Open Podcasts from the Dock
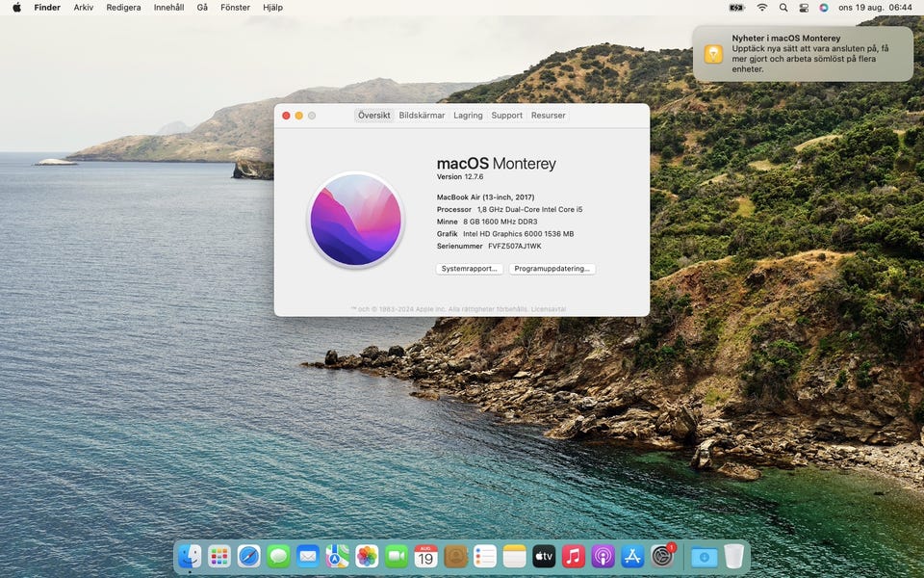 point(603,556)
